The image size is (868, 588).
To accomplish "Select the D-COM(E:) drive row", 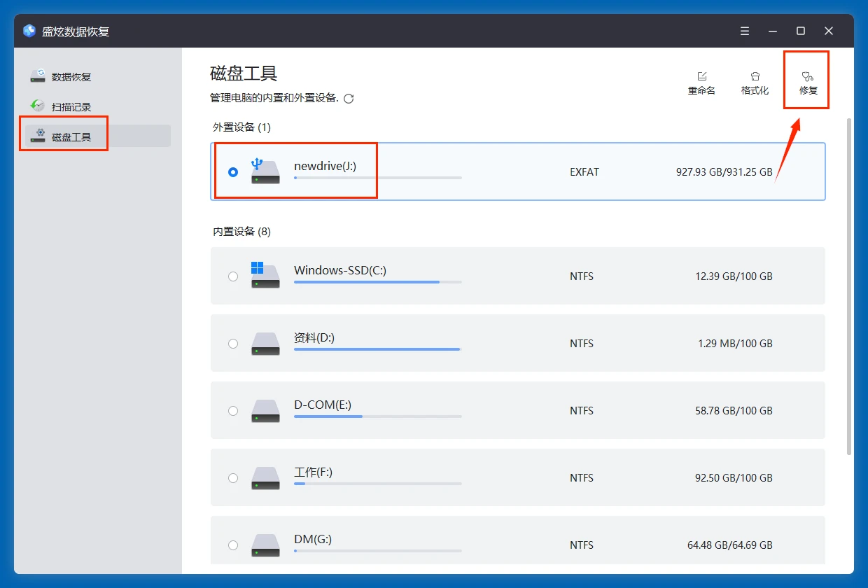I will (x=518, y=411).
